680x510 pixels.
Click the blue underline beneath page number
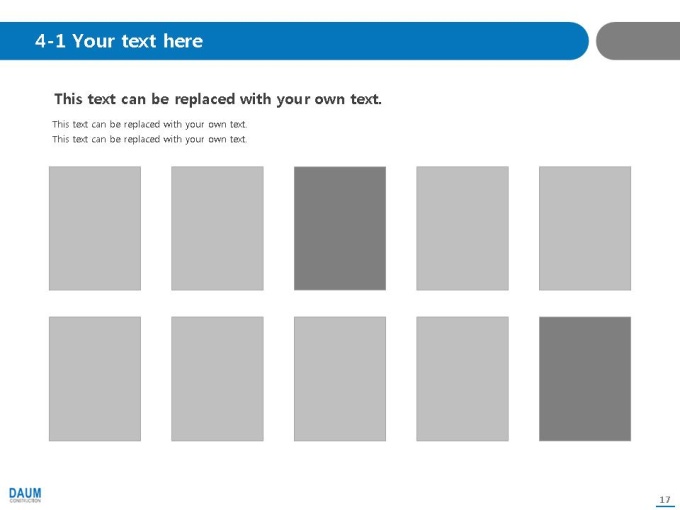coord(665,506)
